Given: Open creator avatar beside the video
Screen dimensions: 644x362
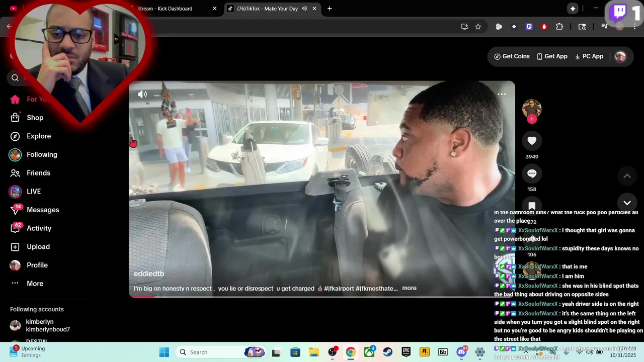Looking at the screenshot, I should (532, 109).
